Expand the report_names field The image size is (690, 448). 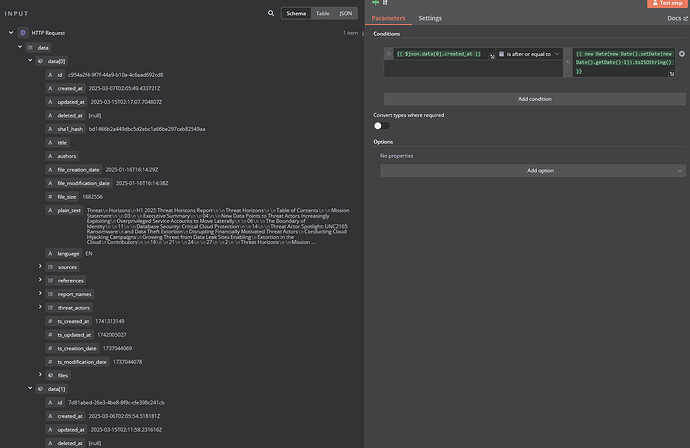click(x=40, y=294)
